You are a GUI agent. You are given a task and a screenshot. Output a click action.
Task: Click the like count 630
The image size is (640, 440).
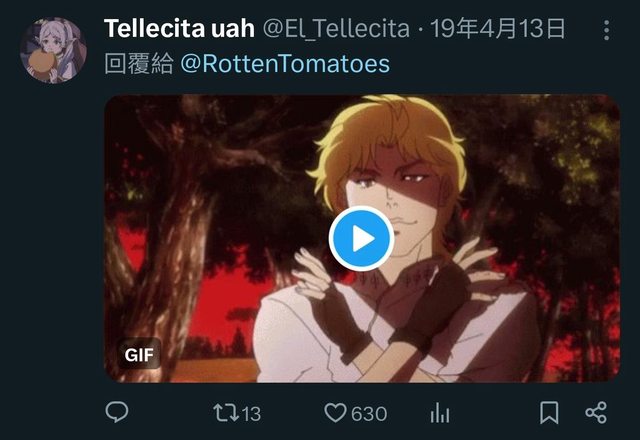pos(369,414)
